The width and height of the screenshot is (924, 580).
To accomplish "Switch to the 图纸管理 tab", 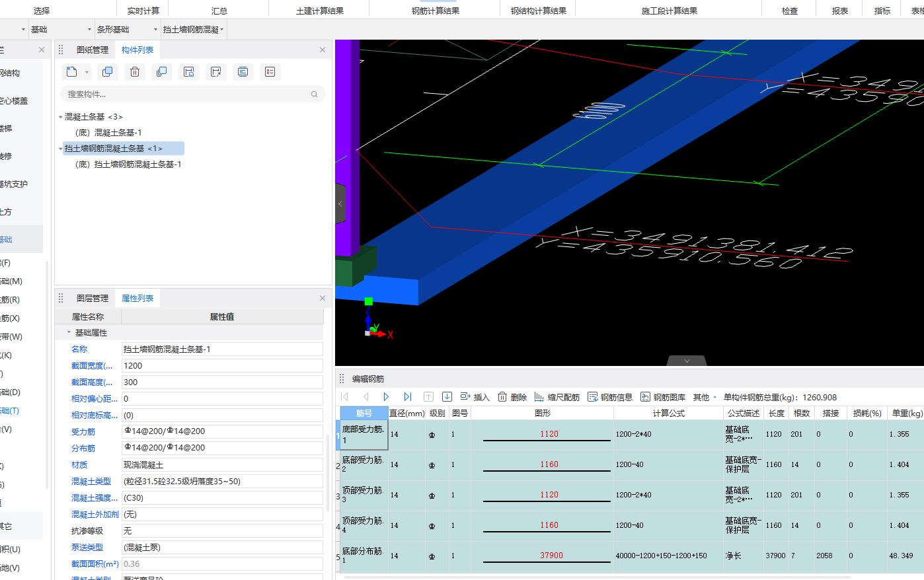I will (x=92, y=50).
